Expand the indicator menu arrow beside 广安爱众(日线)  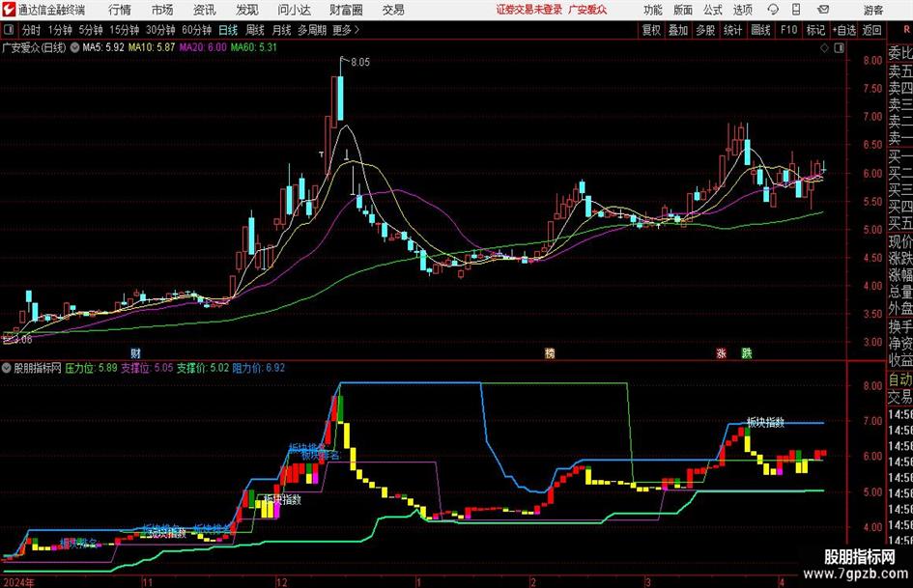(74, 47)
